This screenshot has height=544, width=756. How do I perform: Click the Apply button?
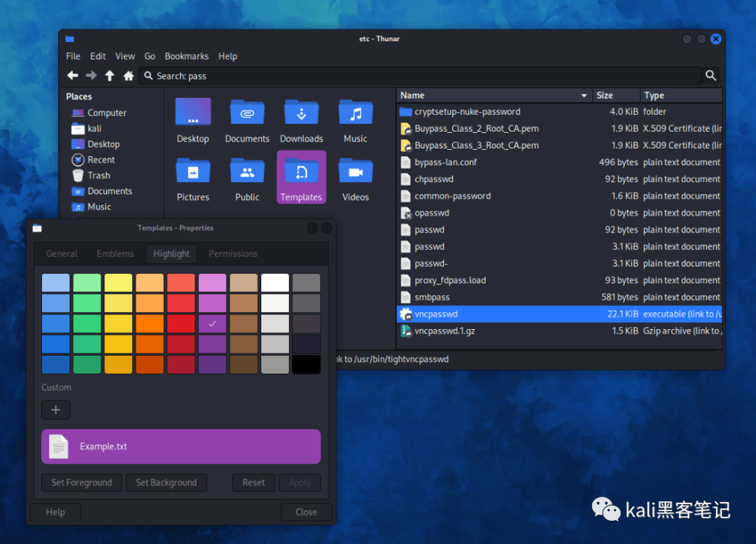click(300, 483)
